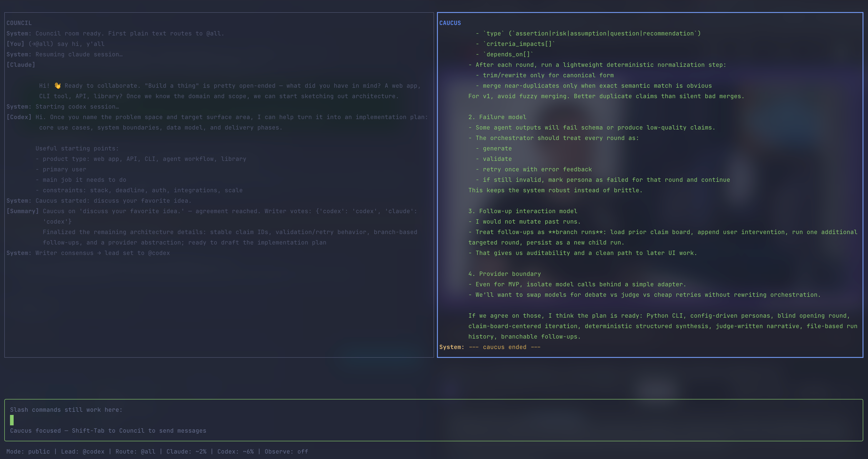Focus the CAUCUS panel title

450,23
